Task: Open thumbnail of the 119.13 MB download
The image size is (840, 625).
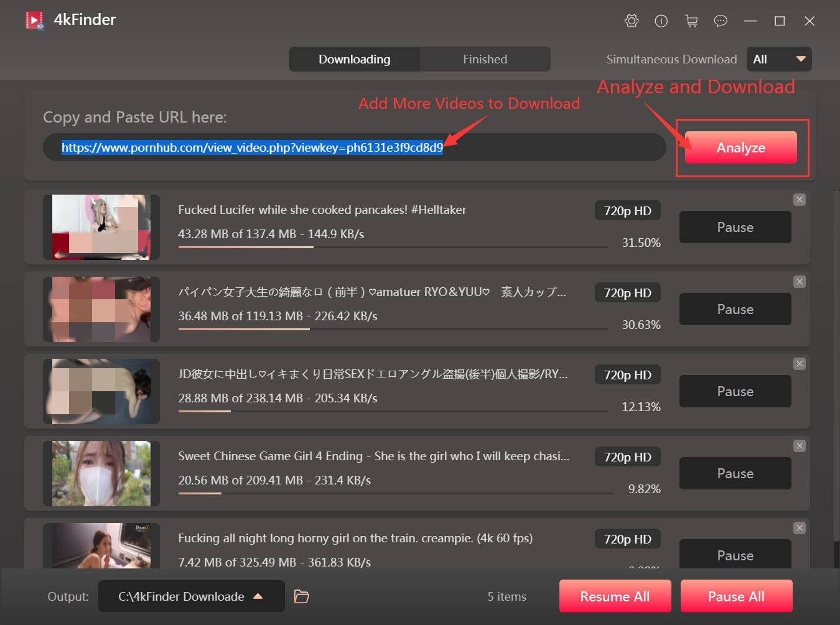Action: pos(101,309)
